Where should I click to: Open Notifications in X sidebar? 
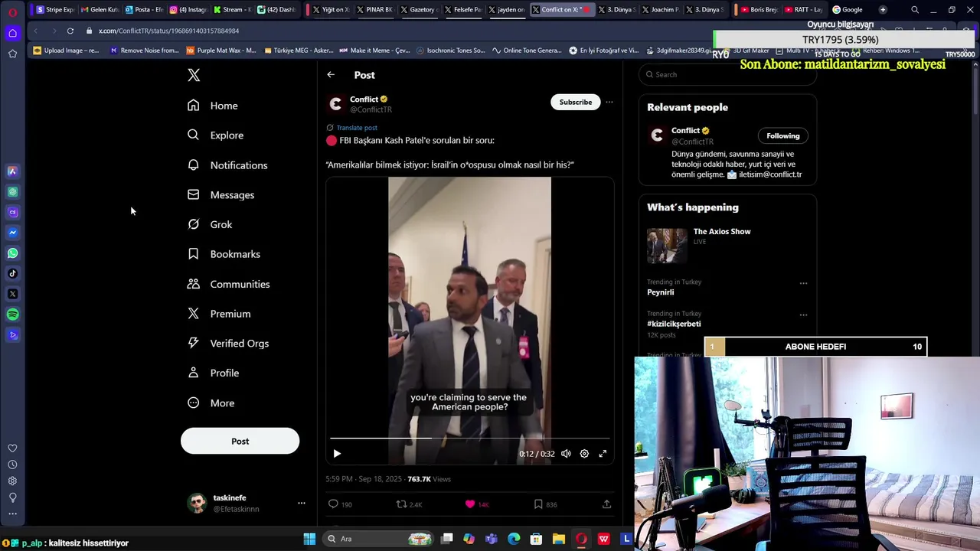[x=227, y=165]
